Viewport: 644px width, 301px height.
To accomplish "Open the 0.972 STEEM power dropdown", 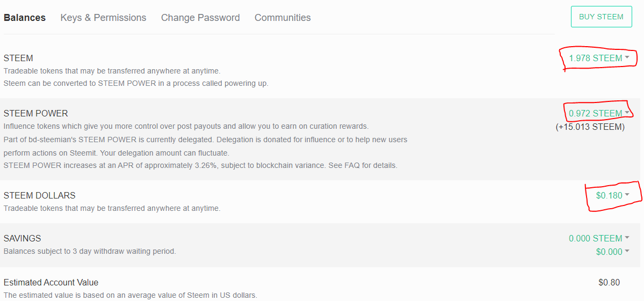I will tap(599, 113).
